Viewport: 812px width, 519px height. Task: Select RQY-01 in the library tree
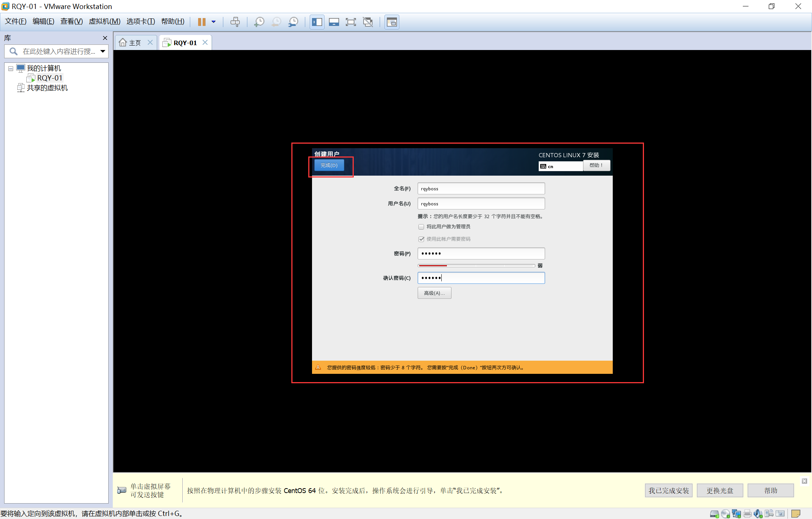(x=49, y=78)
